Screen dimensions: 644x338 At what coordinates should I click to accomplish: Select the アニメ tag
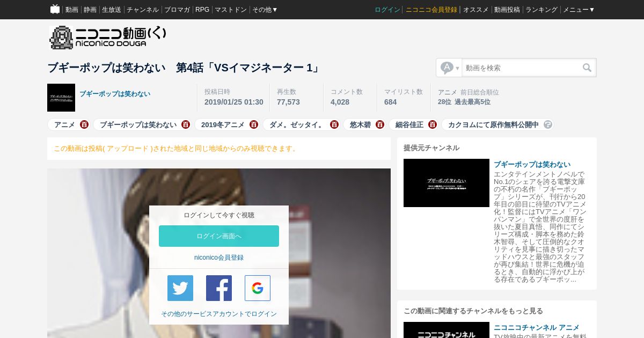[x=64, y=124]
